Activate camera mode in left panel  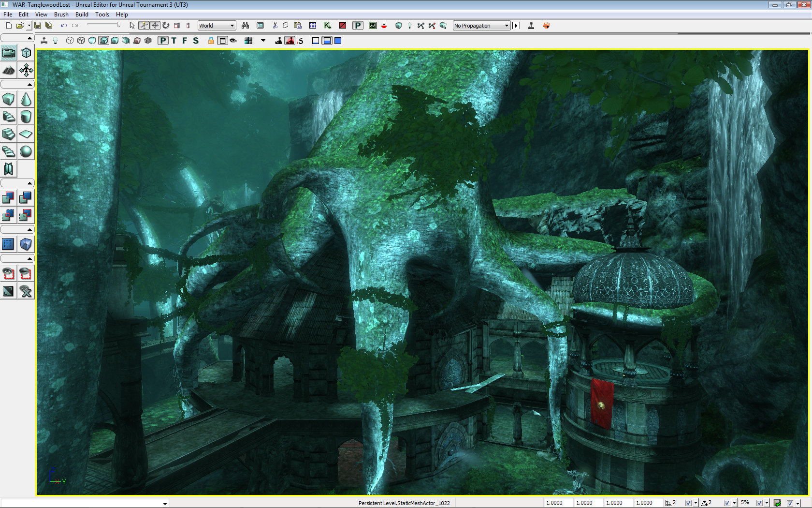pyautogui.click(x=9, y=53)
